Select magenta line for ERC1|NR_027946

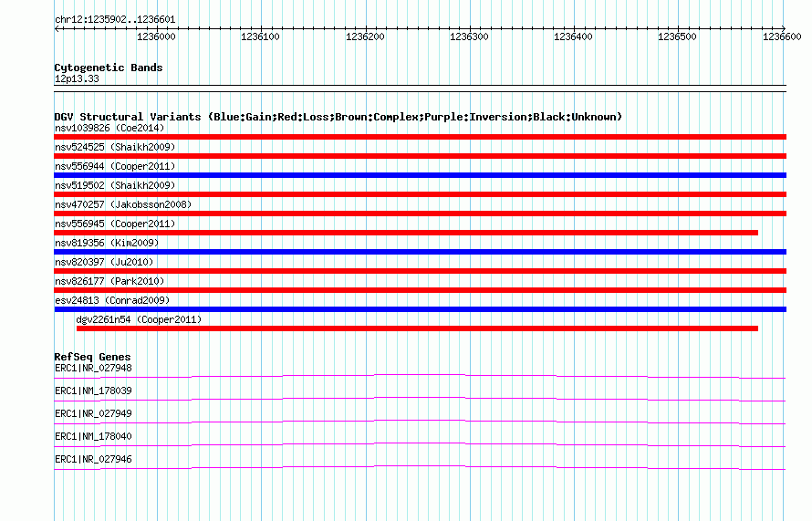point(420,468)
